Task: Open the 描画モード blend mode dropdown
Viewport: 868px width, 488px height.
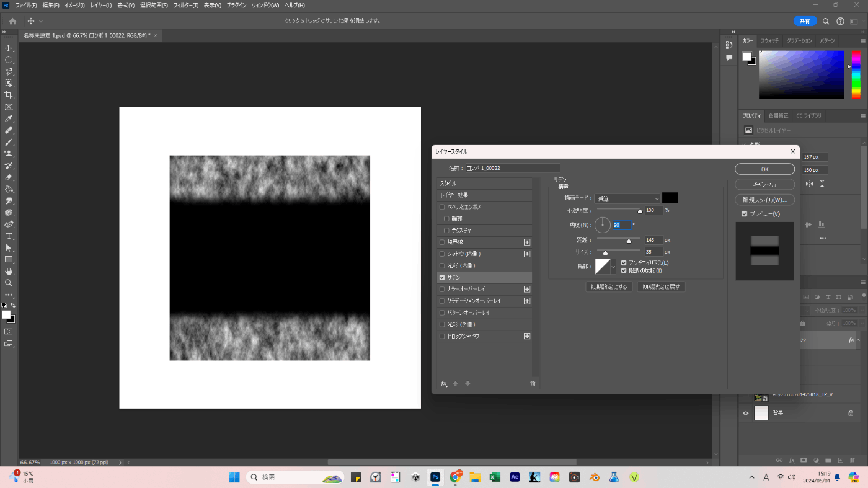Action: pos(627,198)
